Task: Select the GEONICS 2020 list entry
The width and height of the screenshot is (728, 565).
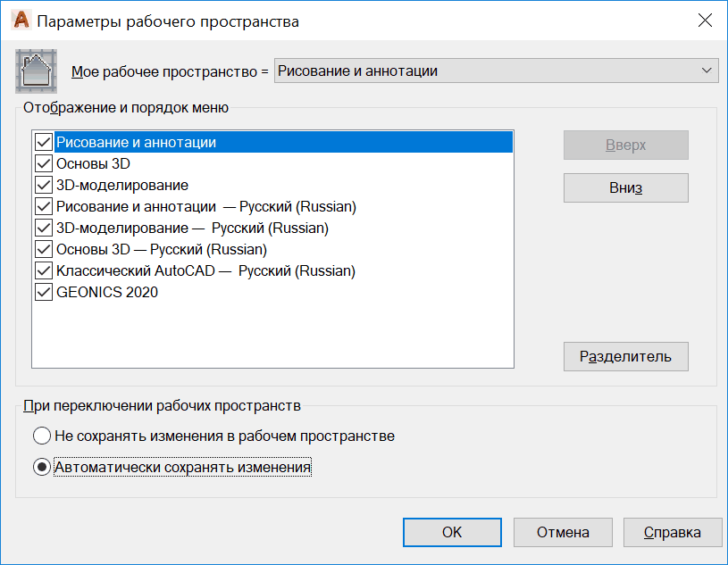Action: click(107, 293)
